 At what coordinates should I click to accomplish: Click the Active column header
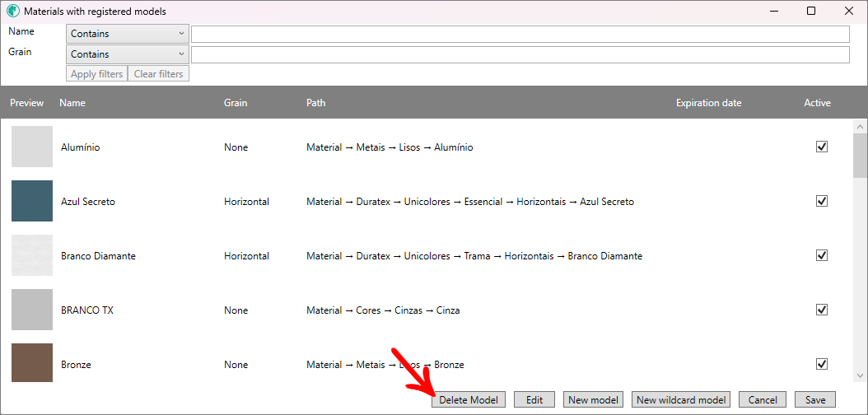817,103
